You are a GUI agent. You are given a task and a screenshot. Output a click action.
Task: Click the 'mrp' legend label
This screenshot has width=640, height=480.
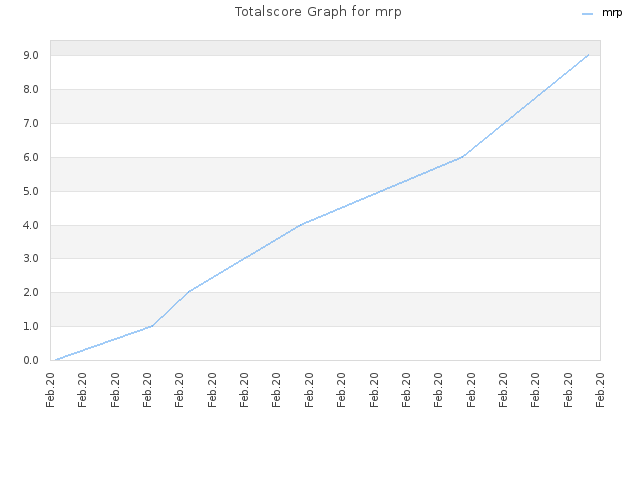coord(612,13)
